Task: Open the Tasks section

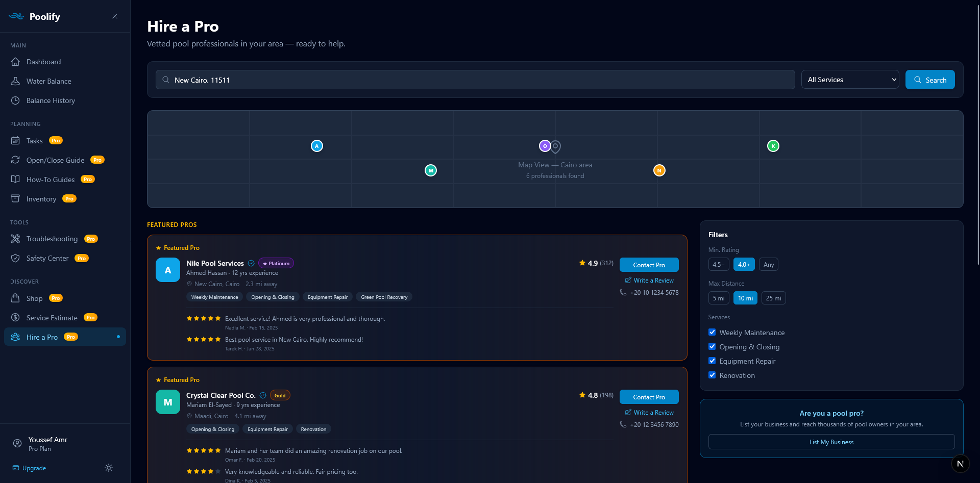Action: tap(65, 141)
